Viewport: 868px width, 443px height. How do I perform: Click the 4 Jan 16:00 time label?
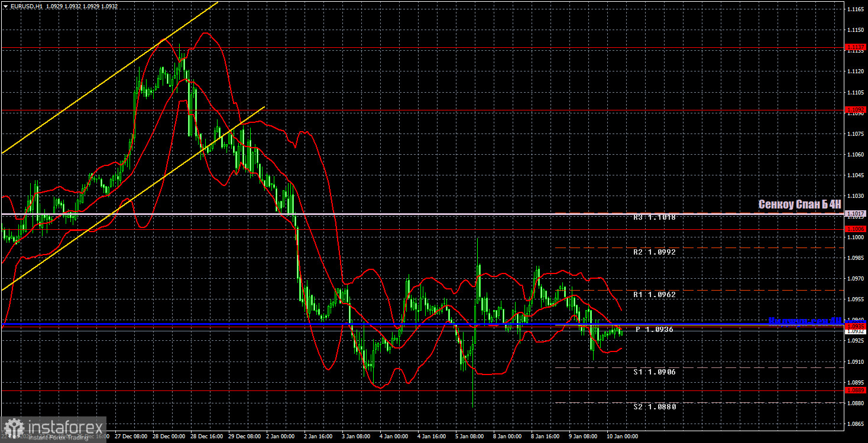coord(433,437)
